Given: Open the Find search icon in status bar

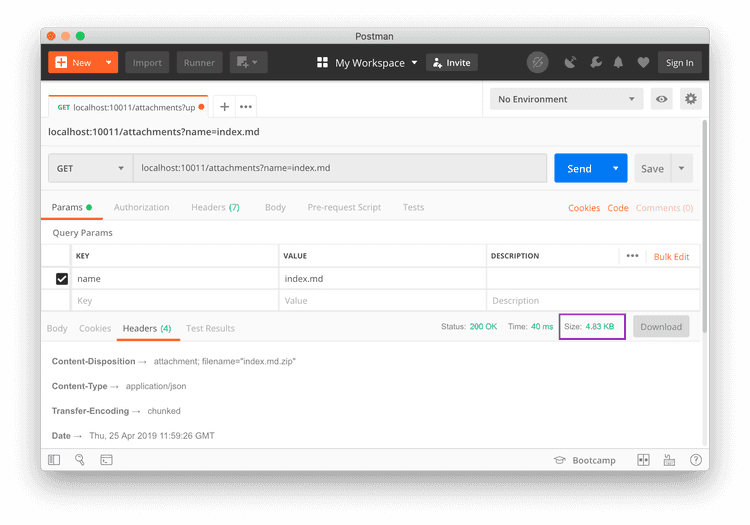Looking at the screenshot, I should 80,460.
